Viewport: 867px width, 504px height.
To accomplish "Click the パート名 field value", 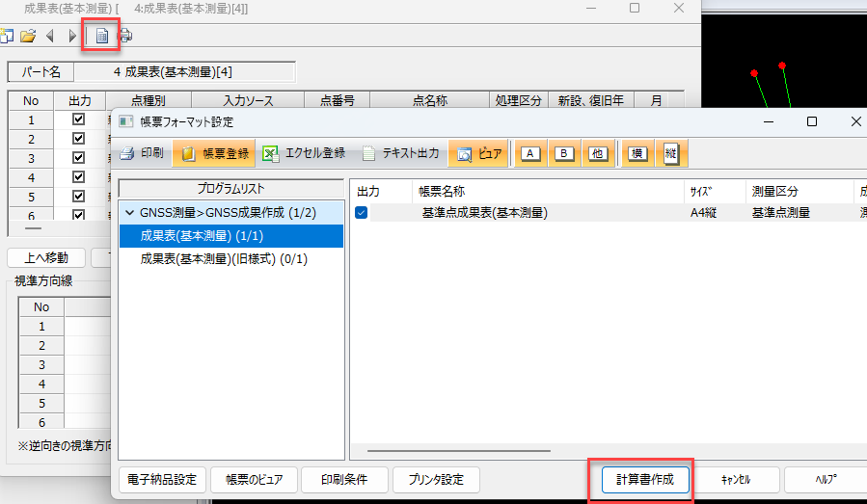I will coord(184,72).
